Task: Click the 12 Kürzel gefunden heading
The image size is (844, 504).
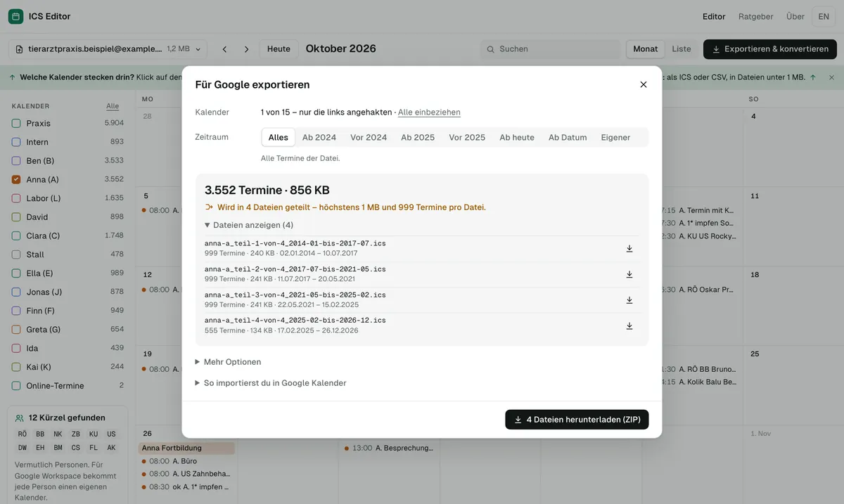Action: pos(67,418)
